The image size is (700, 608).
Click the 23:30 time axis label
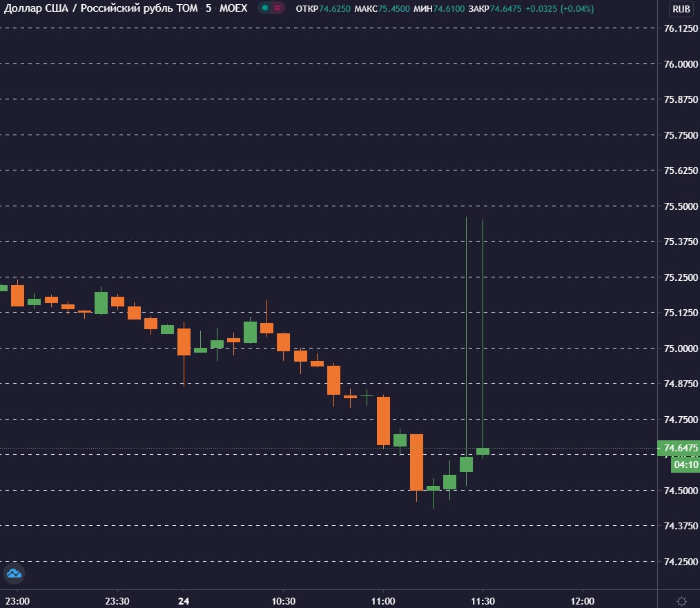tap(117, 601)
